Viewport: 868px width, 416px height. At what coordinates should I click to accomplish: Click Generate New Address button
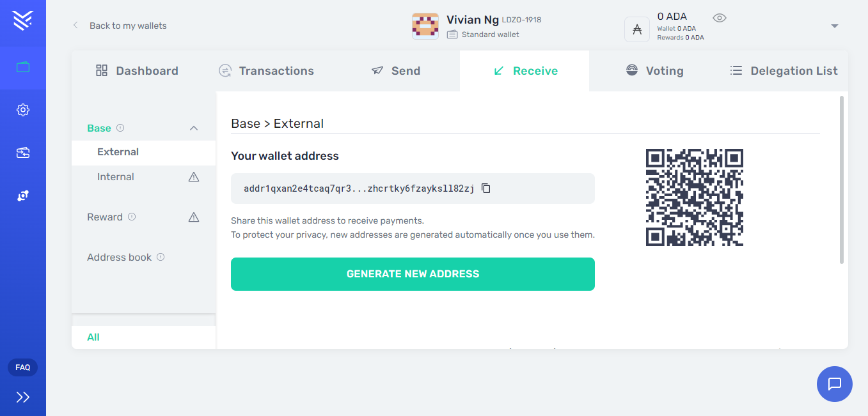click(413, 274)
